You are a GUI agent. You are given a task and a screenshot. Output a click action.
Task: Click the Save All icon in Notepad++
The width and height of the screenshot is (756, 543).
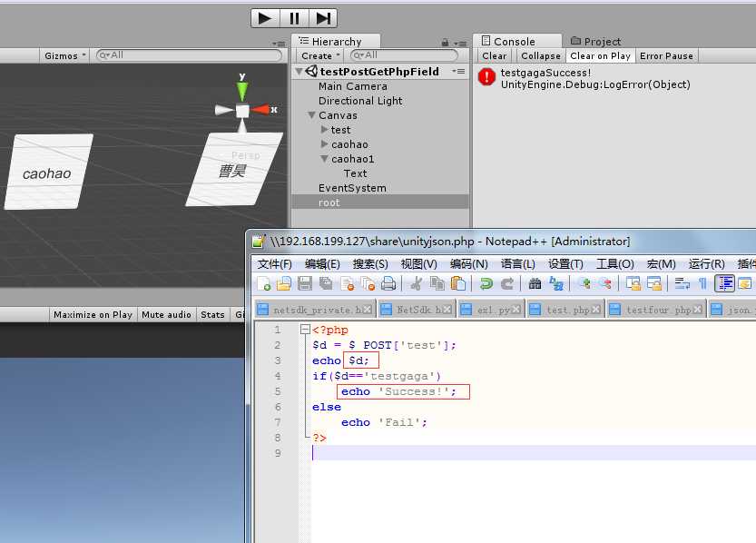click(x=326, y=283)
